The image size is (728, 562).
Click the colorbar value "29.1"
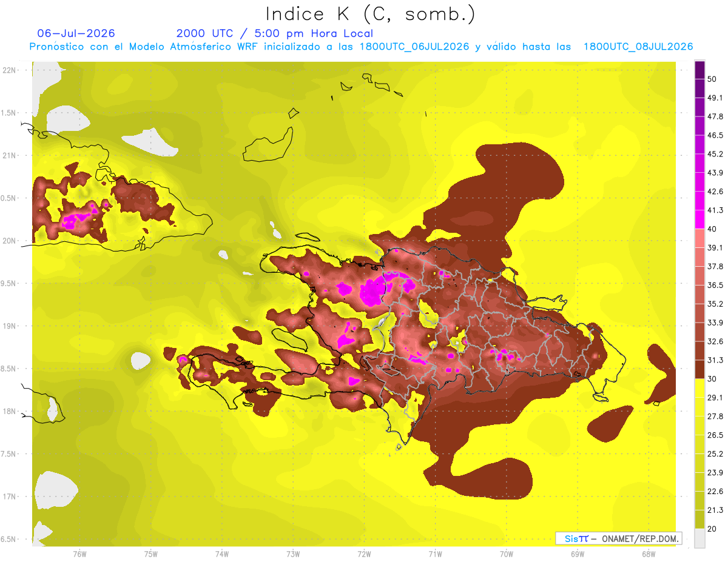[x=715, y=398]
